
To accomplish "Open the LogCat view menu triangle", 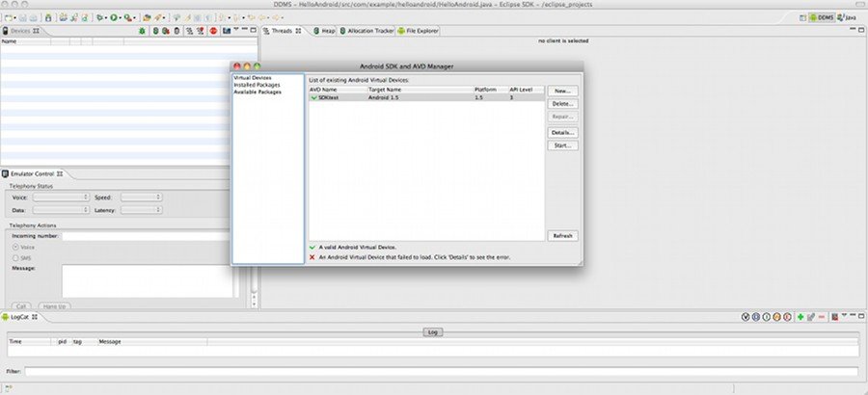I will [844, 315].
